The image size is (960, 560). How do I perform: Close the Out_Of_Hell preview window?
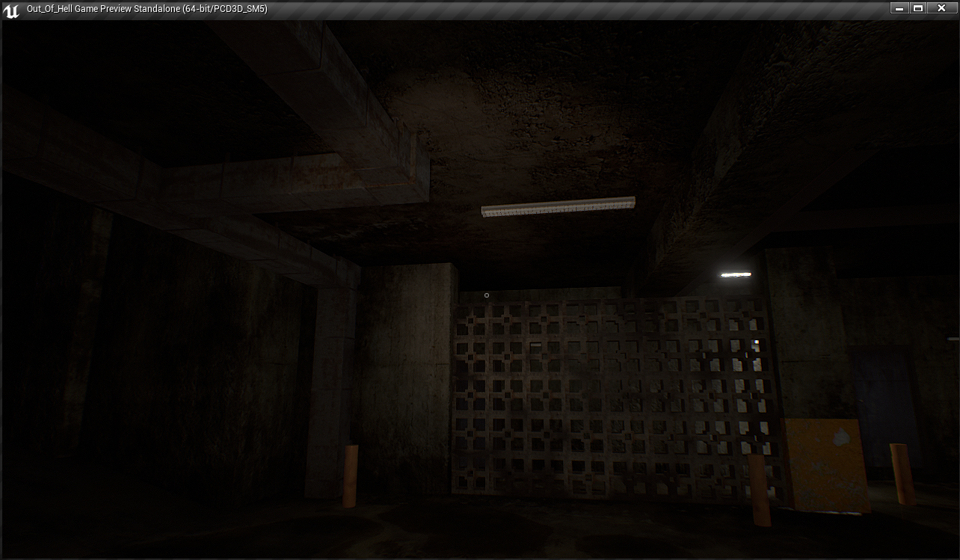(941, 8)
